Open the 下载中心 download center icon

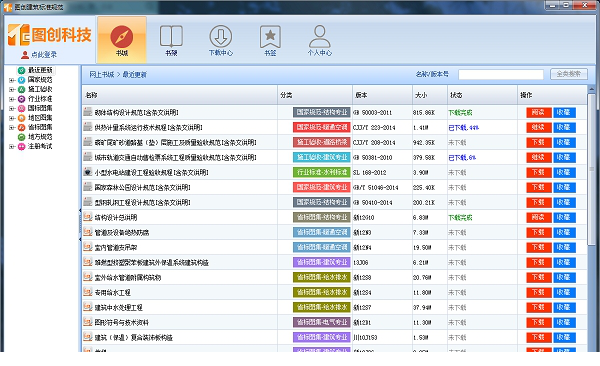pos(221,40)
